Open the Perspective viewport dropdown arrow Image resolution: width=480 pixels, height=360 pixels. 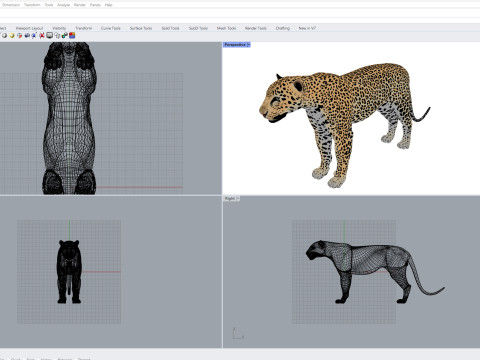(249, 45)
